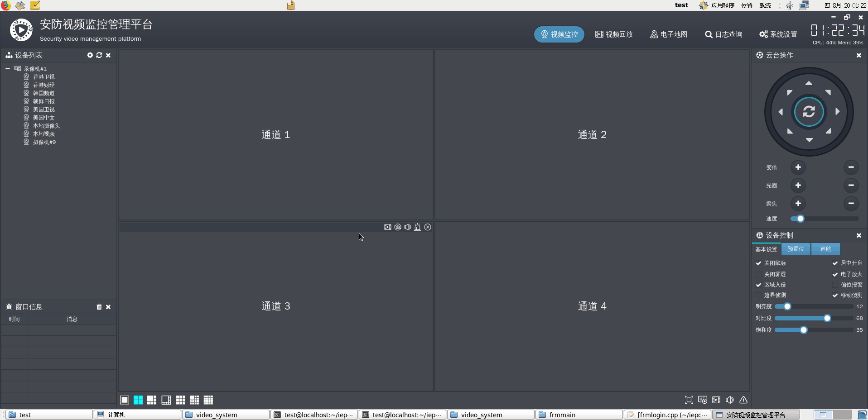Click the zoom 变倍 plus button
Image resolution: width=868 pixels, height=420 pixels.
798,167
